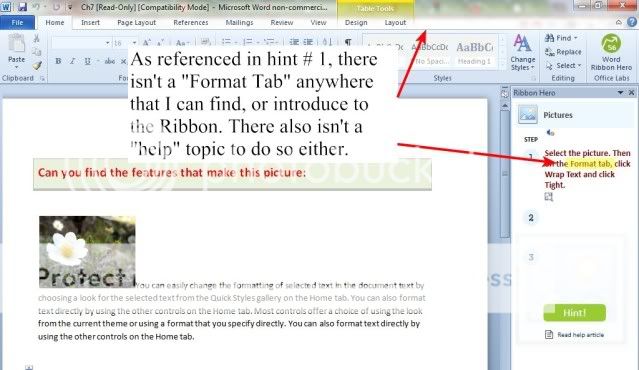Image resolution: width=639 pixels, height=370 pixels.
Task: Click the Cut scissors icon
Action: click(x=37, y=39)
